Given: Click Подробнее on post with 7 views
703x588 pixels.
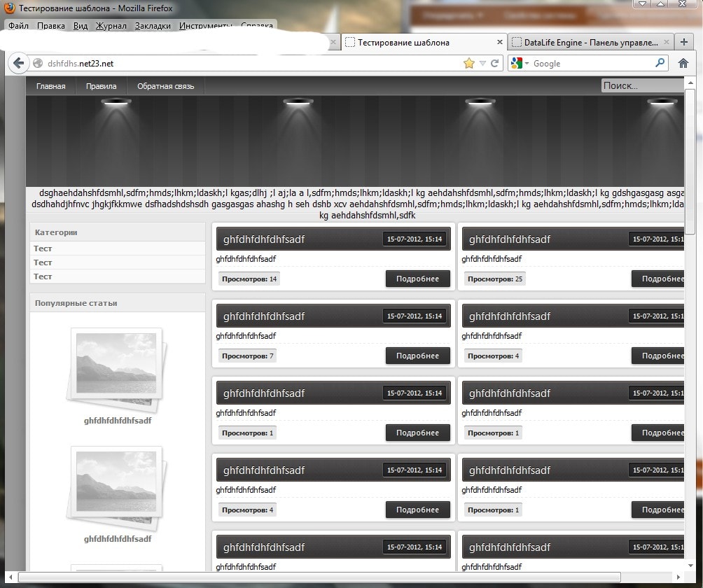Looking at the screenshot, I should pos(417,356).
